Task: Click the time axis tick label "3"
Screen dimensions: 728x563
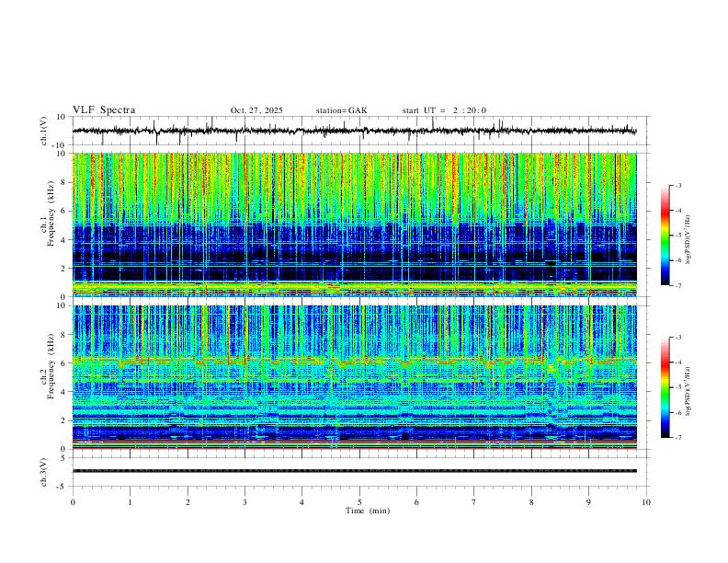Action: [x=245, y=502]
